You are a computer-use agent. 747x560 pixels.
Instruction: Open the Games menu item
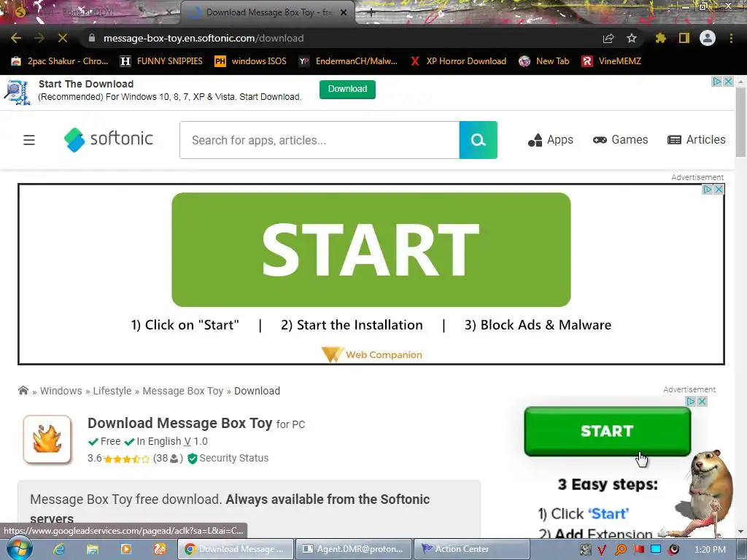click(x=620, y=140)
